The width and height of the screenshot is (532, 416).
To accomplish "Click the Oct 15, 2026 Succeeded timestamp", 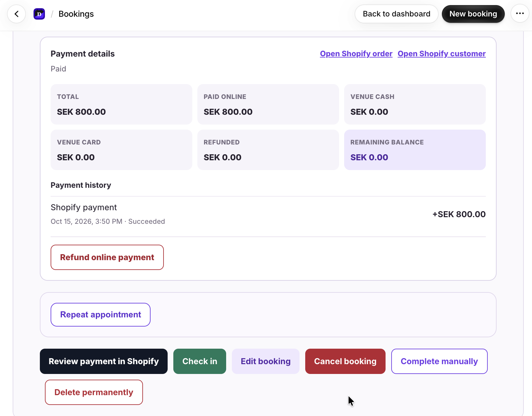I will tap(108, 222).
